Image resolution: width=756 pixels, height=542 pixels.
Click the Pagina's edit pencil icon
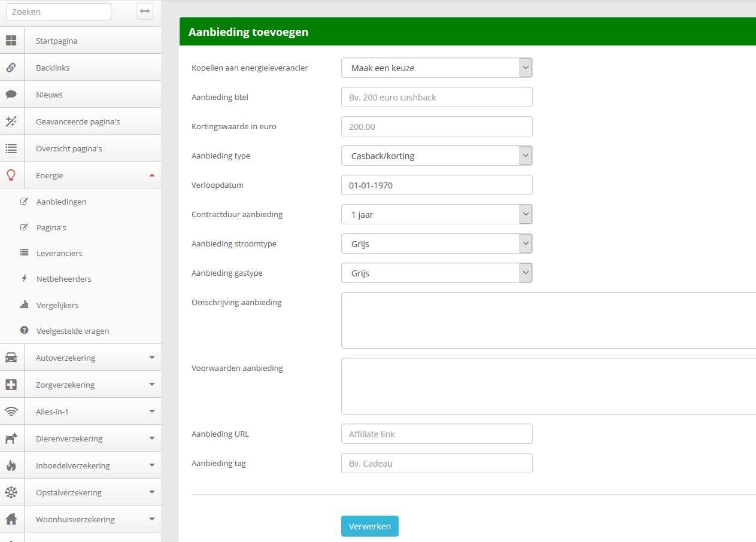[24, 227]
